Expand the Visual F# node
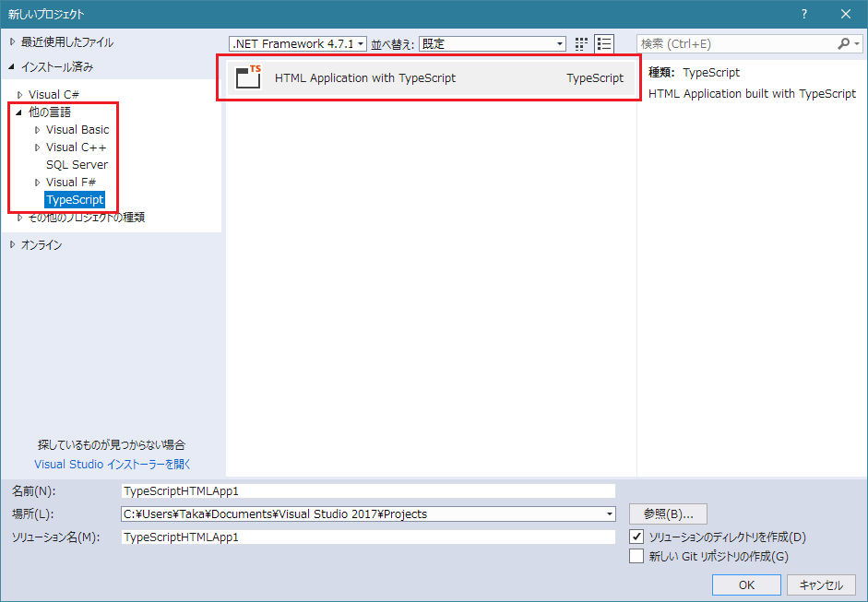This screenshot has width=868, height=602. pyautogui.click(x=38, y=183)
